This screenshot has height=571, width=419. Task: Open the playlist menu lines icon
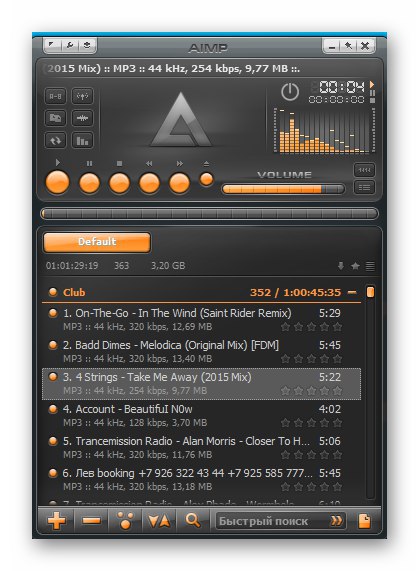[x=370, y=266]
